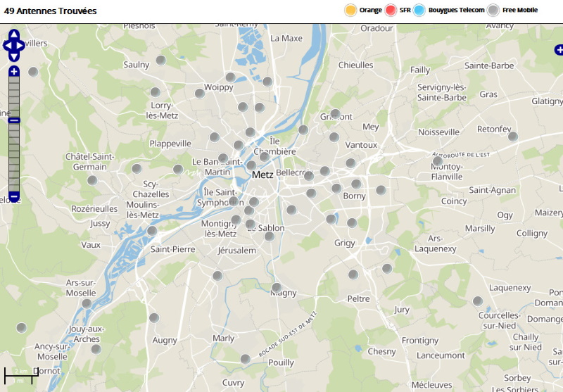Select the antenna marker above Montoy-Flanville
563x392 pixels.
tap(437, 161)
